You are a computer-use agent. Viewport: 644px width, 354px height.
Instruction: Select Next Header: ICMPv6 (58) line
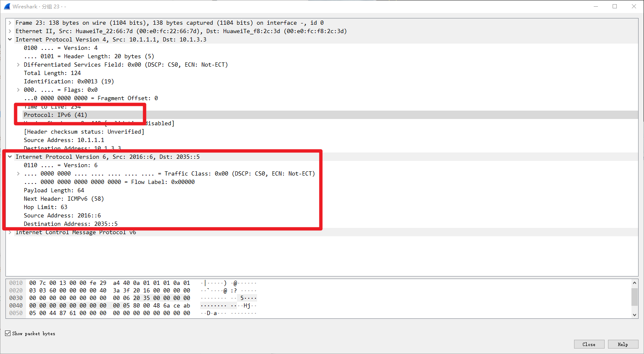64,199
